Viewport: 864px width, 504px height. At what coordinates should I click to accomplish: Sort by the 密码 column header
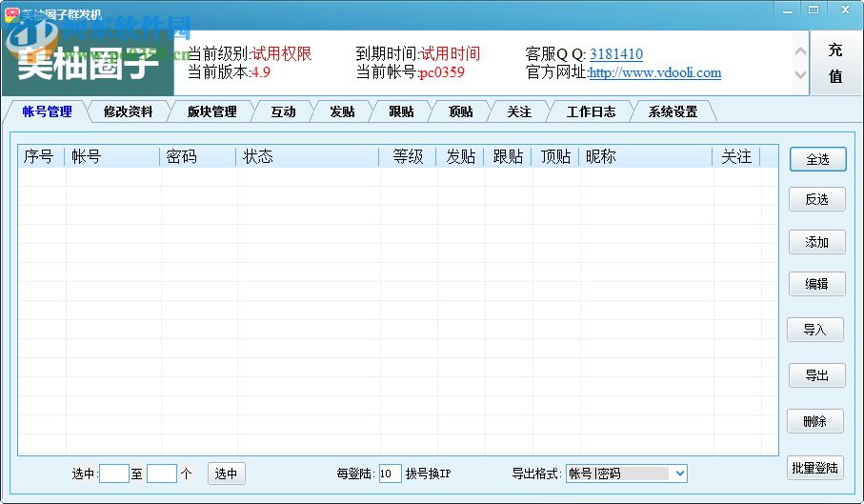pyautogui.click(x=198, y=157)
